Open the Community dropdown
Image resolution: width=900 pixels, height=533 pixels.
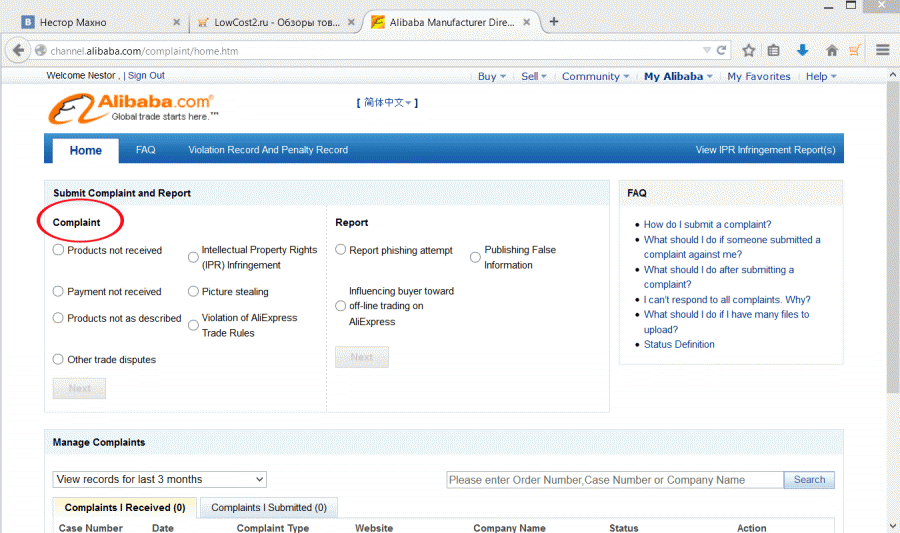pos(595,76)
